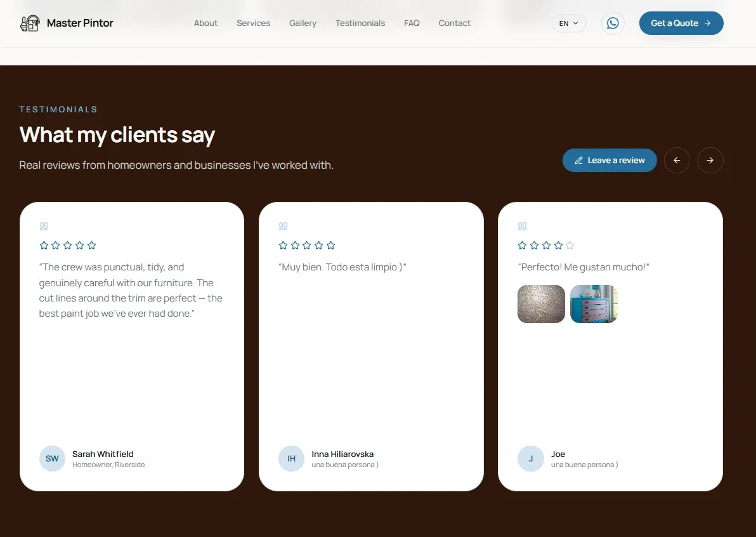This screenshot has height=537, width=756.
Task: Click the quote 'Perfecto! Me gustan mucho!'
Action: click(583, 267)
